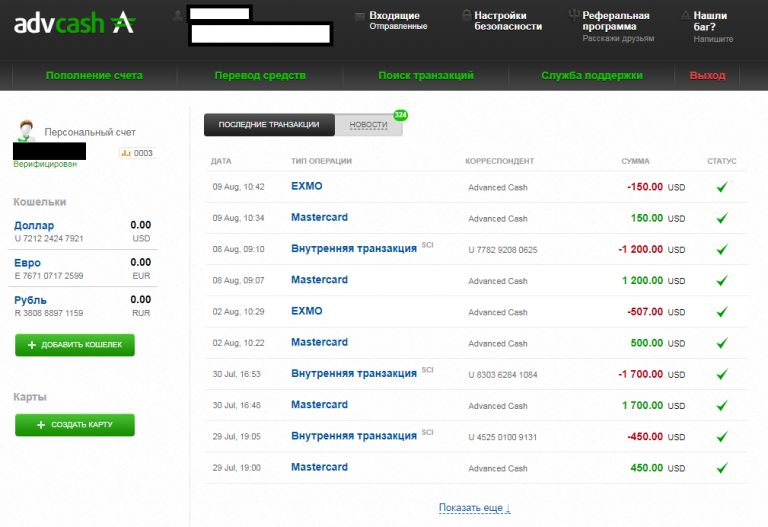Open Служба поддержки menu
Viewport: 768px width, 527px height.
point(592,75)
